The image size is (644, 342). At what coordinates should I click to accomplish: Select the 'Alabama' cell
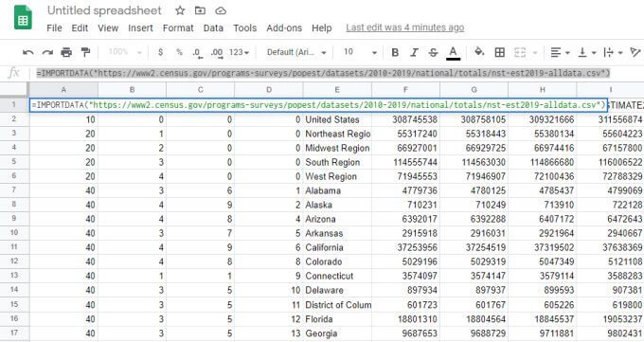[337, 190]
